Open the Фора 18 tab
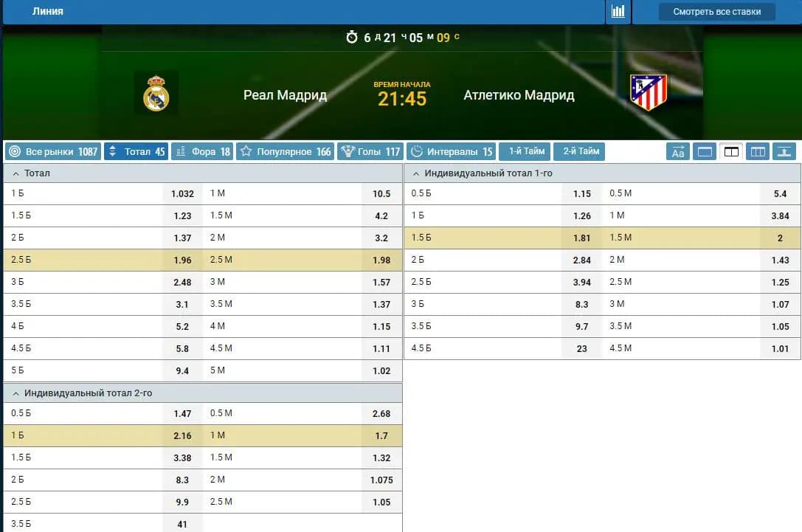This screenshot has width=802, height=532. tap(202, 151)
